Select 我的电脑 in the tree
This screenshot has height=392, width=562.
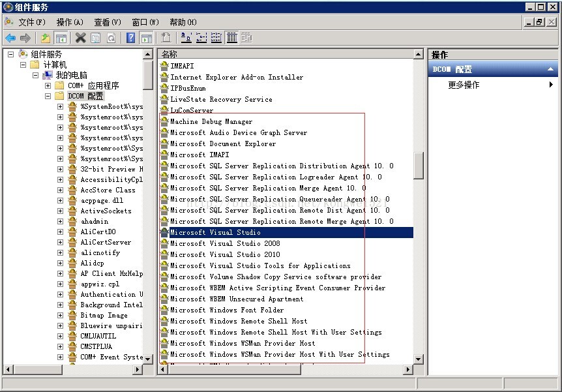pos(71,75)
